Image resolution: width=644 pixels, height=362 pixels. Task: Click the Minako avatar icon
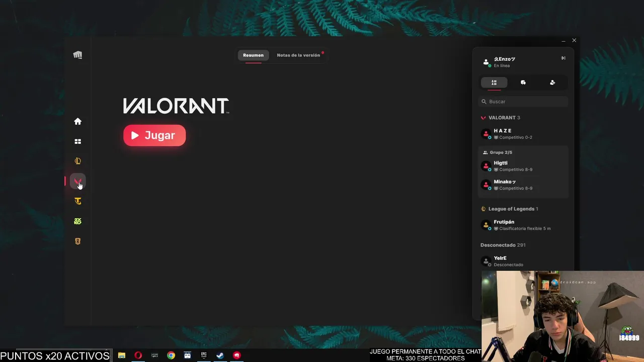pos(486,185)
